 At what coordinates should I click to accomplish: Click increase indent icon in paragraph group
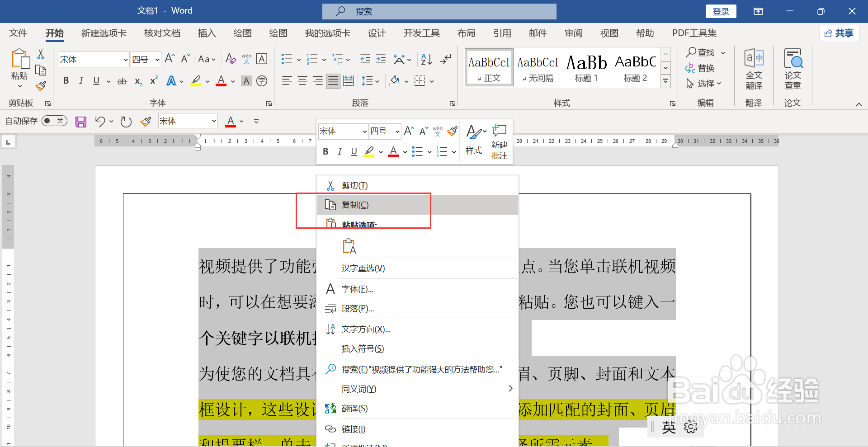point(381,59)
